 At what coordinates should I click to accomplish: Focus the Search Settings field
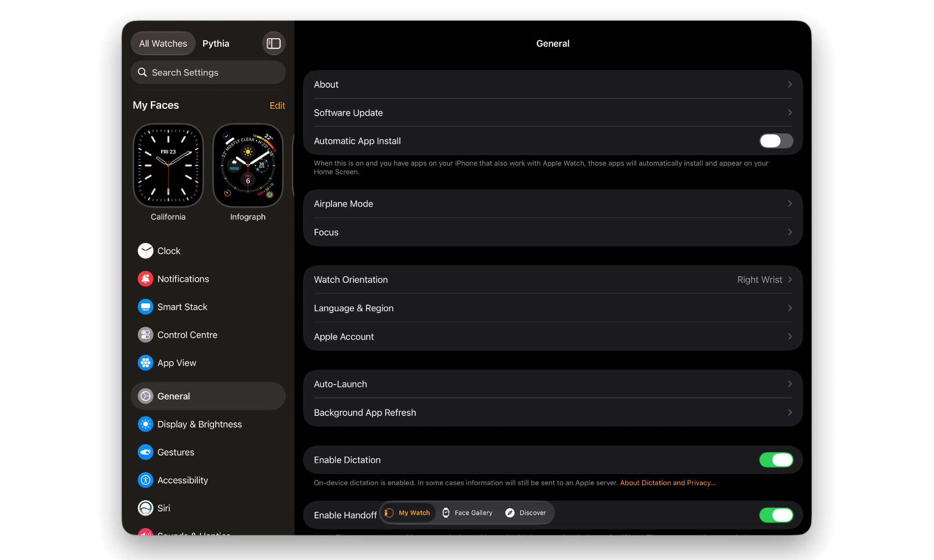click(208, 72)
